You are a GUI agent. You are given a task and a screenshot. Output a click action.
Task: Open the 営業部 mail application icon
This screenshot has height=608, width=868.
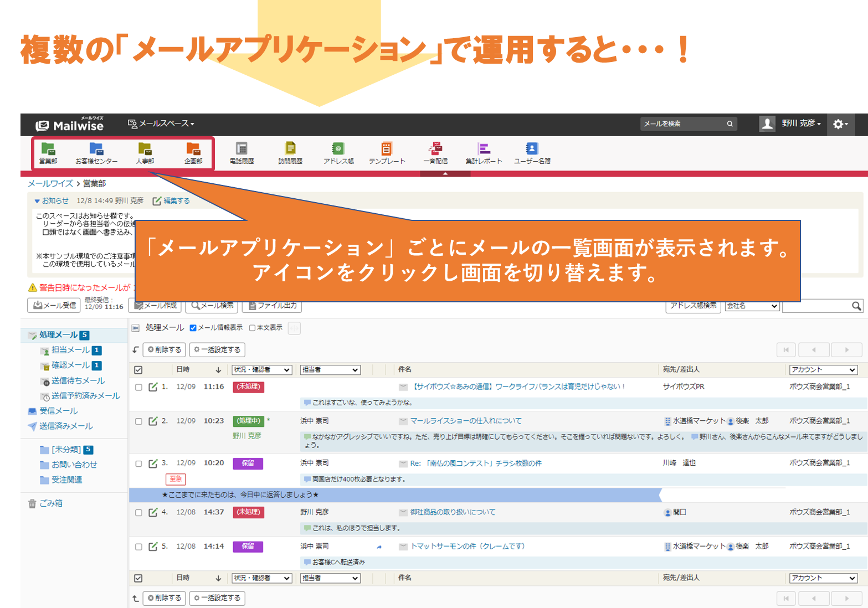pyautogui.click(x=48, y=153)
